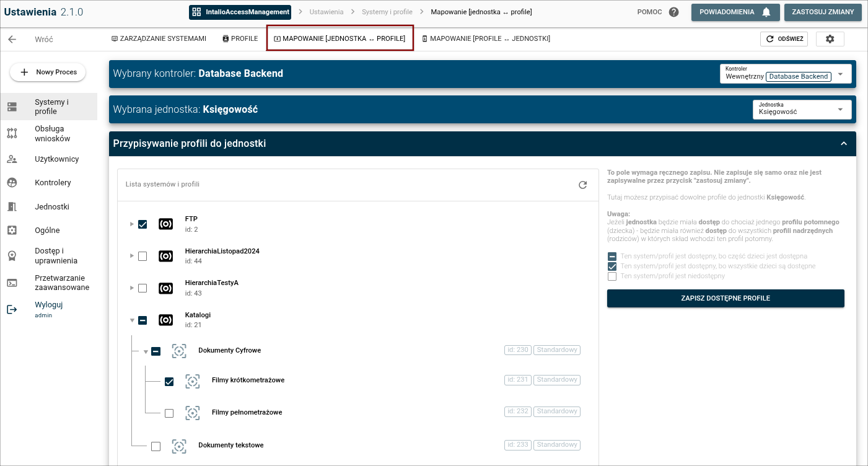Screen dimensions: 868x466
Task: Toggle the Katalogi system checkbox
Action: pyautogui.click(x=142, y=320)
